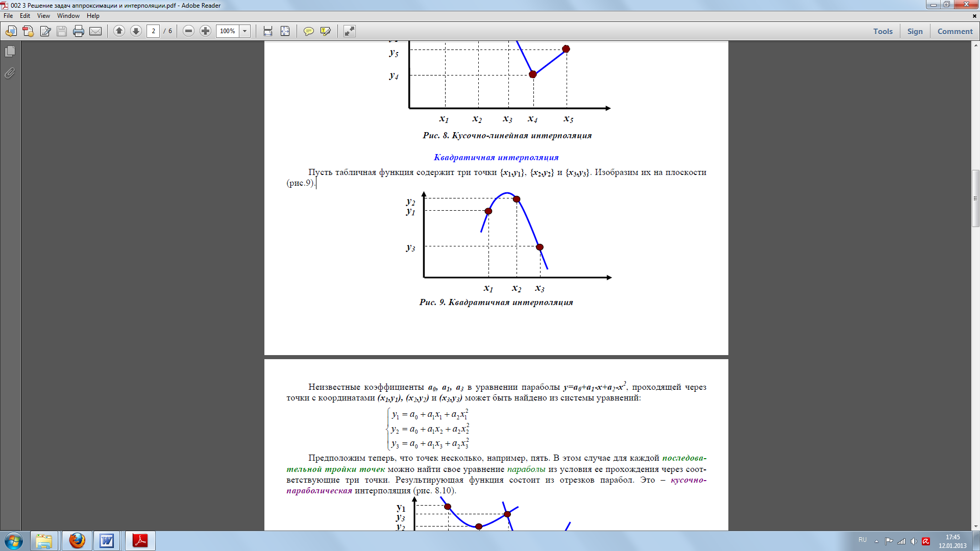Click the Print icon
The height and width of the screenshot is (551, 980).
pos(78,31)
